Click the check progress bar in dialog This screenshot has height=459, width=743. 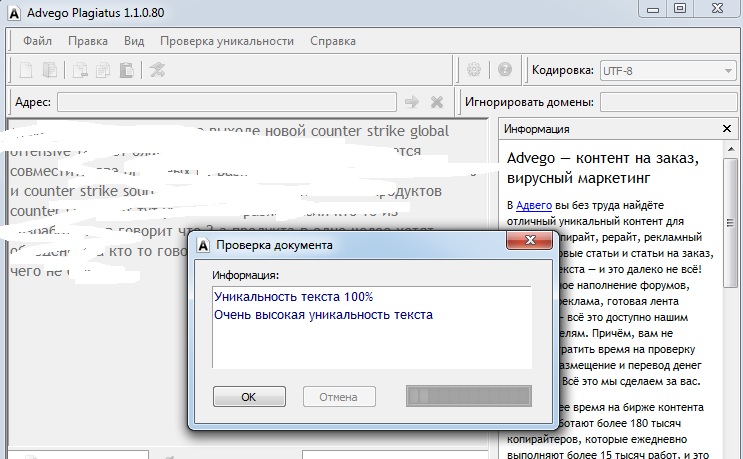pyautogui.click(x=469, y=396)
